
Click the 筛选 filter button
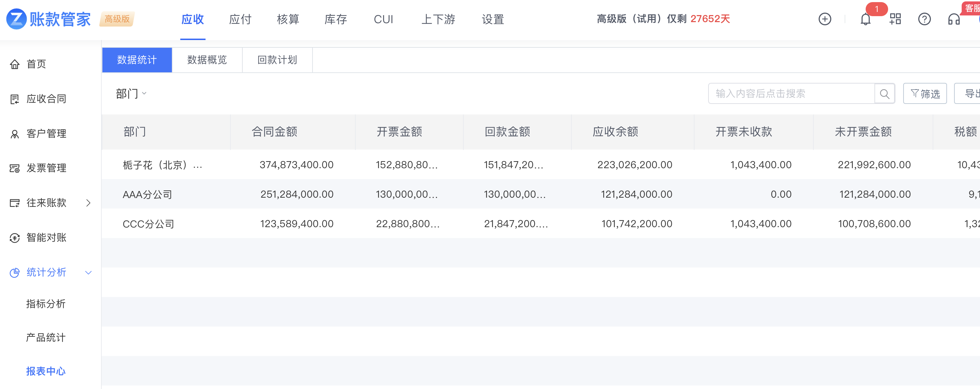(925, 94)
